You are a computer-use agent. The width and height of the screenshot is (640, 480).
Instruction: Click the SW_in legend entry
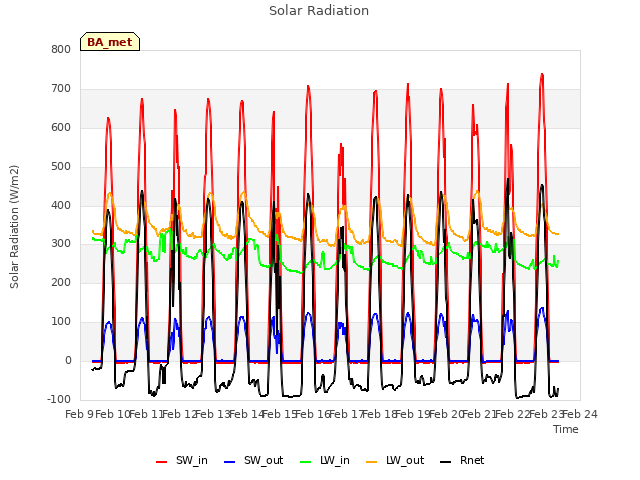click(182, 460)
